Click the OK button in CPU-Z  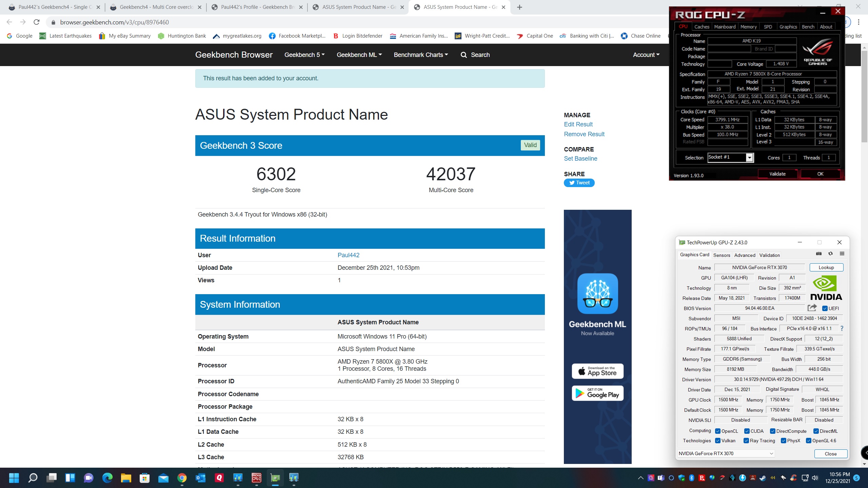(x=820, y=174)
